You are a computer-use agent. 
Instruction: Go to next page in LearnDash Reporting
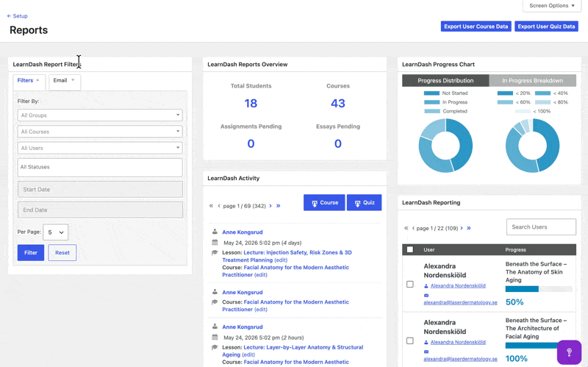[462, 228]
